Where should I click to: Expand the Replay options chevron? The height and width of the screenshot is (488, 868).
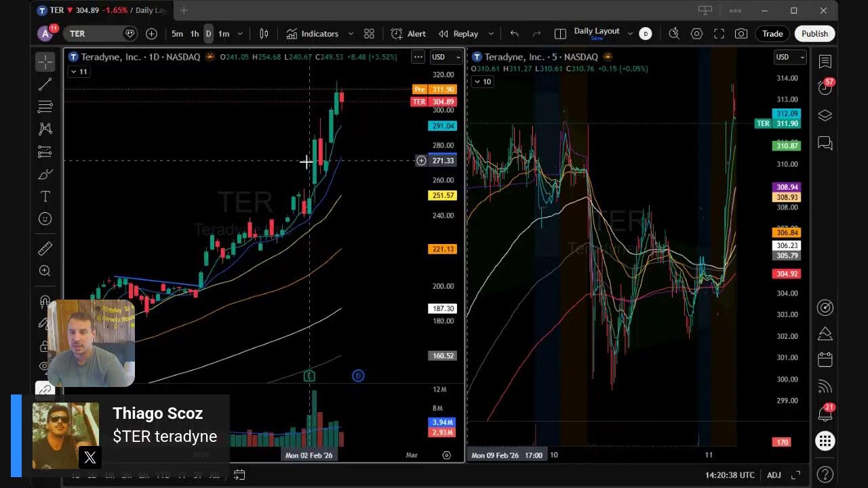(491, 34)
